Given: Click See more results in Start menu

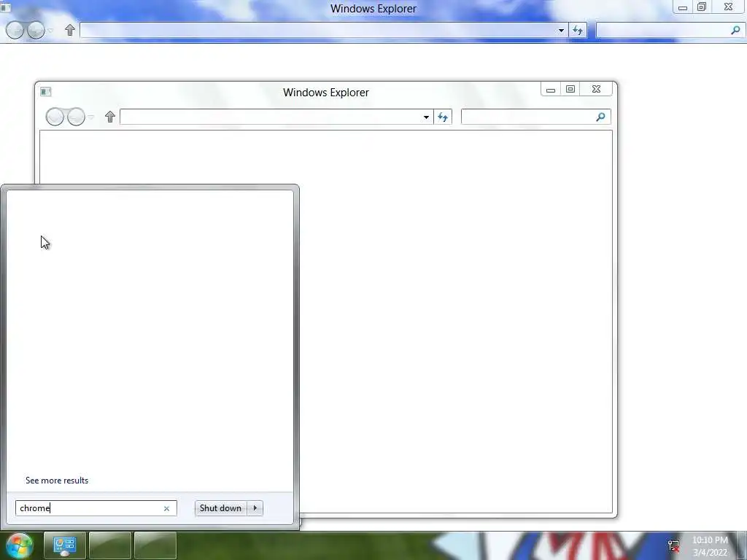Looking at the screenshot, I should [x=57, y=481].
